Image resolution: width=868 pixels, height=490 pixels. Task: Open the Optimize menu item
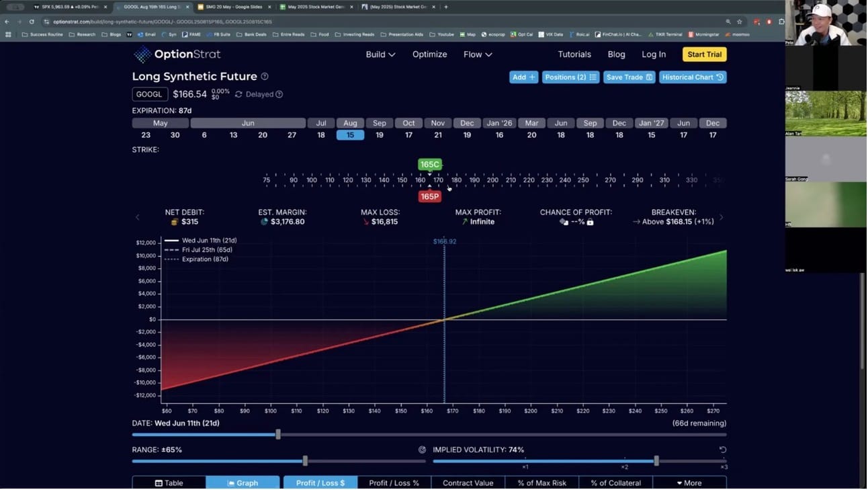(429, 54)
